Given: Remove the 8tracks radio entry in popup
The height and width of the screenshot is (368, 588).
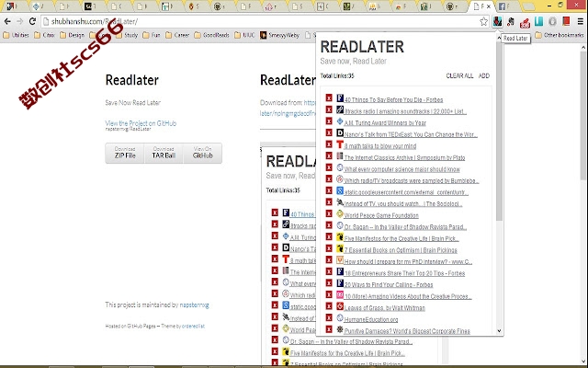Looking at the screenshot, I should 329,109.
